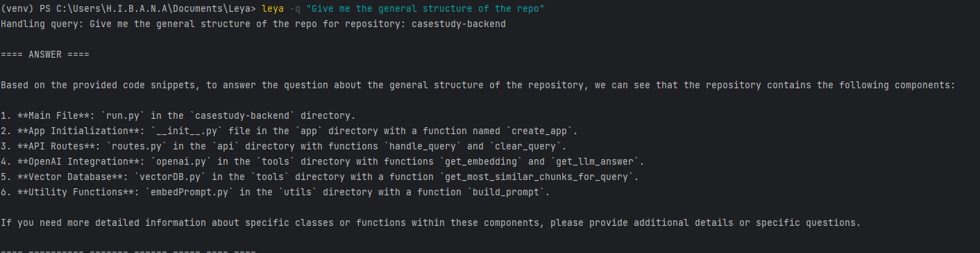Click the '**API Routes**' list line
The width and height of the screenshot is (980, 253).
[284, 146]
